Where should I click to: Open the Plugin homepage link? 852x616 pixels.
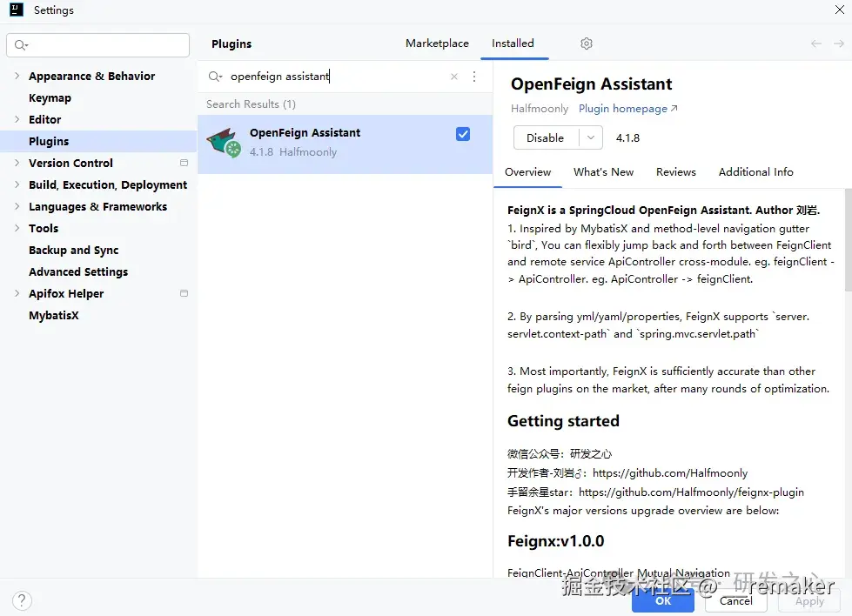point(627,109)
